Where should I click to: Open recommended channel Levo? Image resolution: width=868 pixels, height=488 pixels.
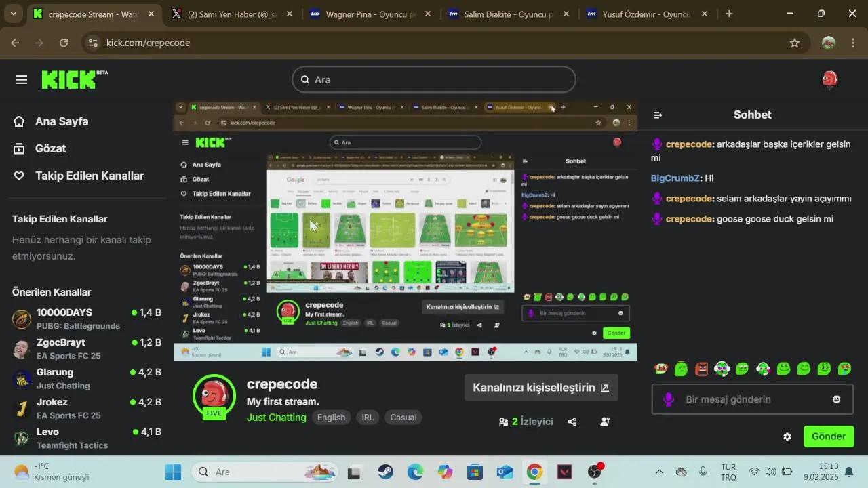(x=87, y=438)
